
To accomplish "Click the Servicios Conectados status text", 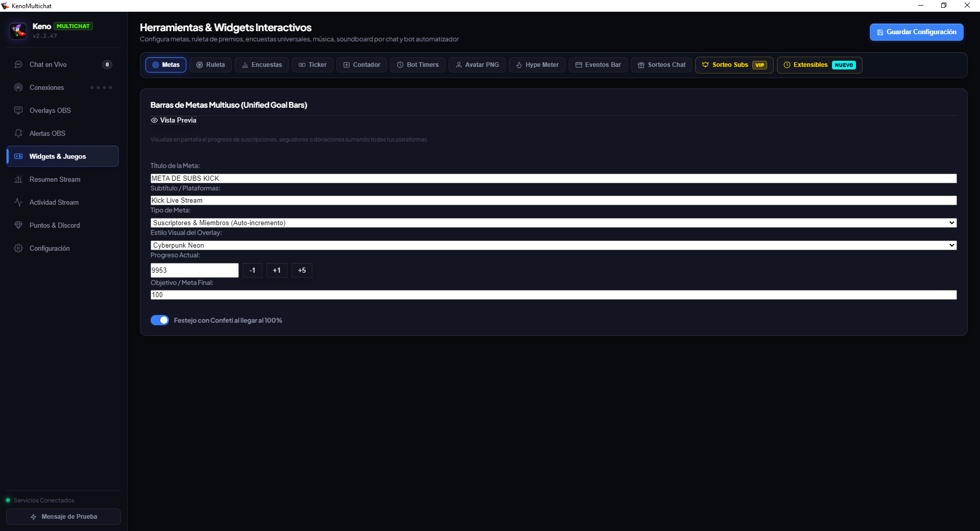I will click(44, 500).
